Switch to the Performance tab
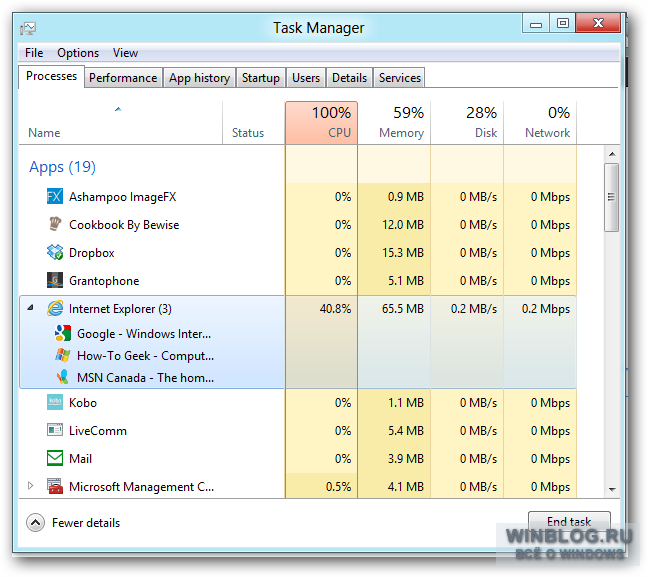 tap(123, 78)
